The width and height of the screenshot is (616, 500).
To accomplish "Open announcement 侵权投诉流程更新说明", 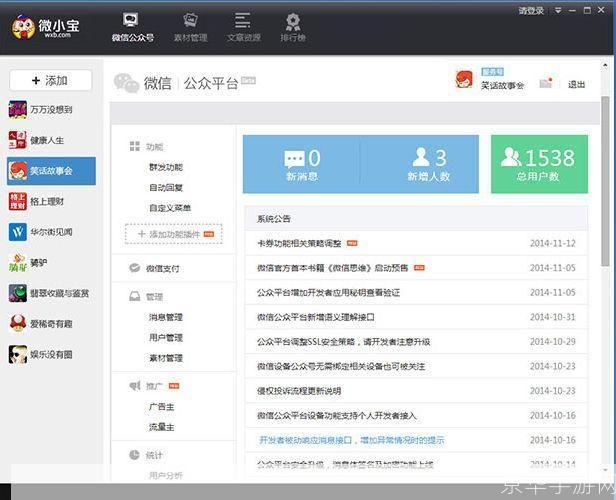I will [299, 391].
